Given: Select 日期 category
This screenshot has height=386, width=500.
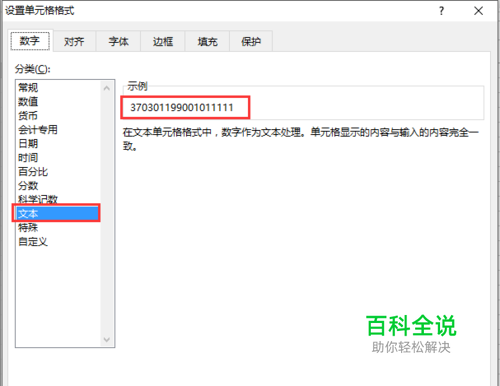Looking at the screenshot, I should point(28,144).
